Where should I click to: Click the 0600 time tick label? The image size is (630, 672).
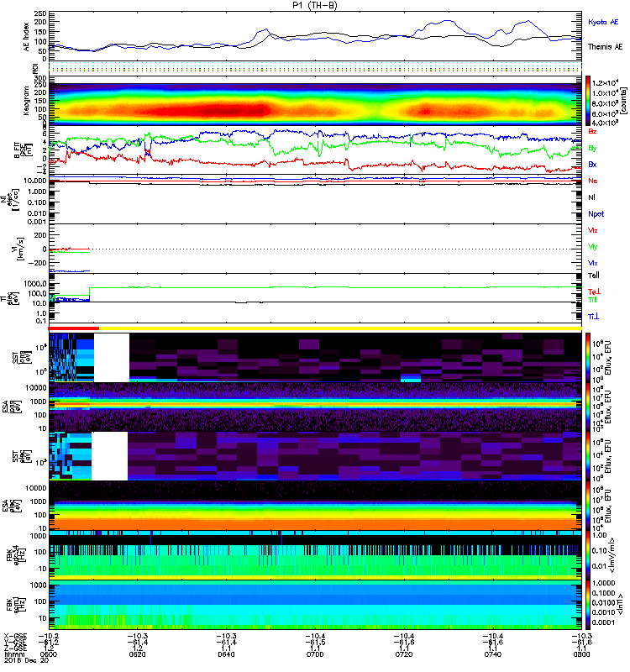(49, 654)
